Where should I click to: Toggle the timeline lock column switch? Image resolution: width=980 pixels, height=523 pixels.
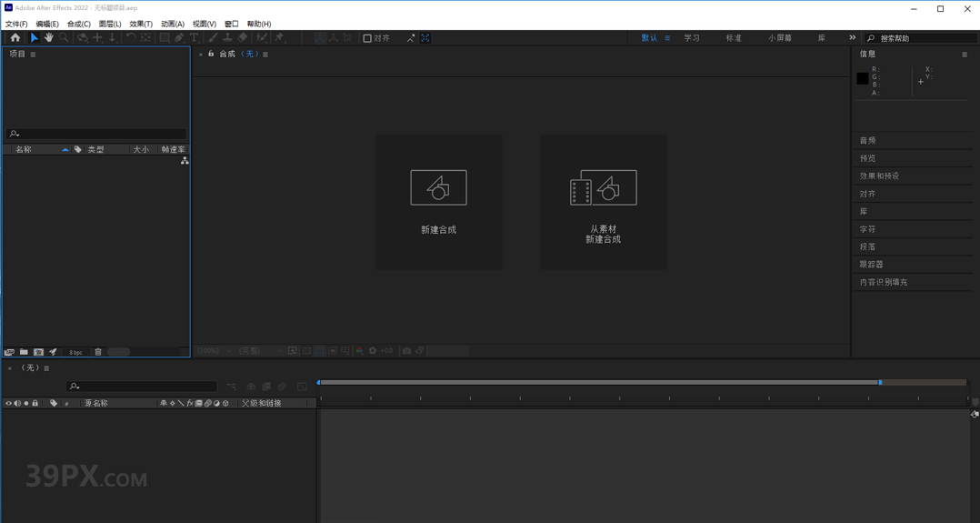[x=35, y=404]
